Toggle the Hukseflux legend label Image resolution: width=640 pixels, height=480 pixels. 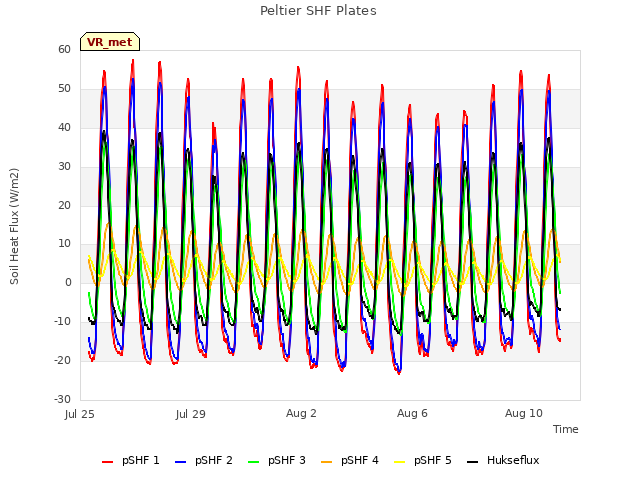pyautogui.click(x=513, y=460)
